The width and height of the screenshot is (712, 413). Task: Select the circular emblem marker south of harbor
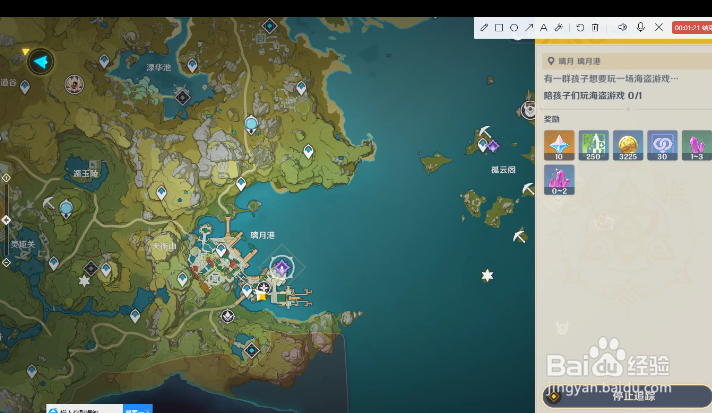point(227,315)
